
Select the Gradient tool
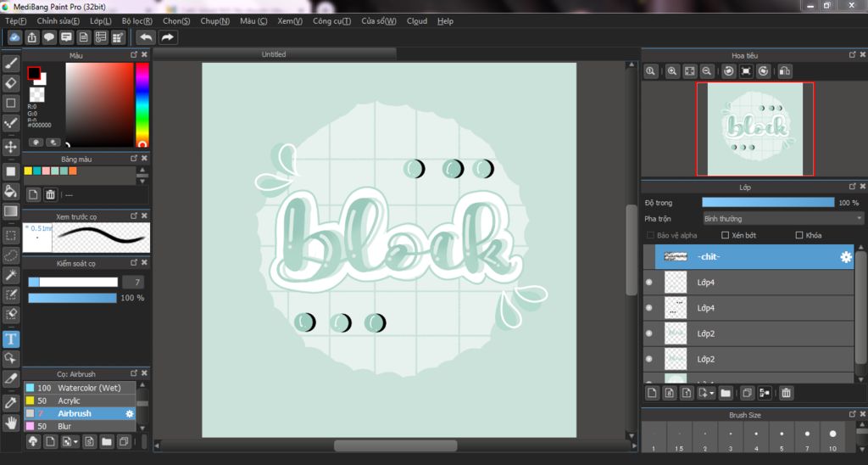pyautogui.click(x=10, y=211)
